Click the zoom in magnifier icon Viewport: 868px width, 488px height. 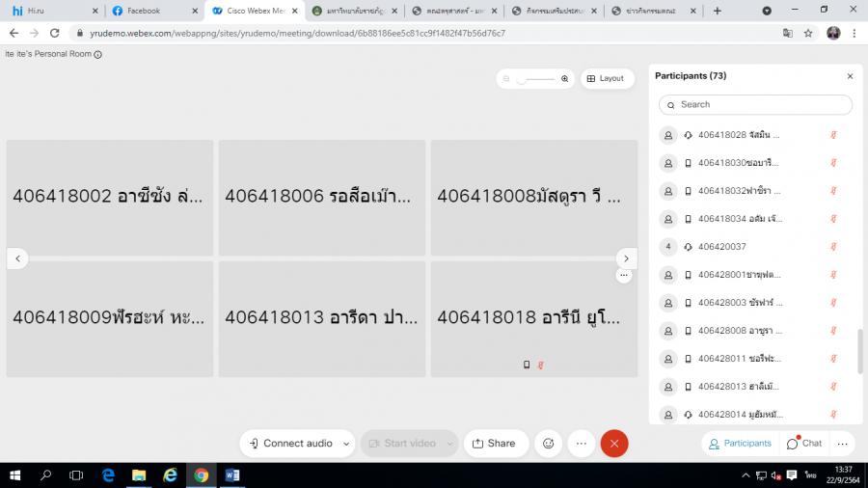565,78
